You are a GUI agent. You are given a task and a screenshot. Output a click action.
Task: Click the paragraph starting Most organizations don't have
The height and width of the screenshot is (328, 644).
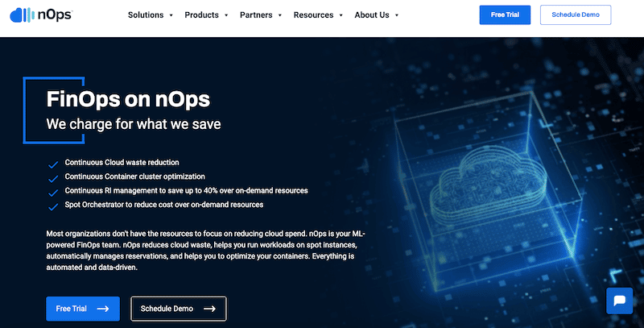[205, 251]
